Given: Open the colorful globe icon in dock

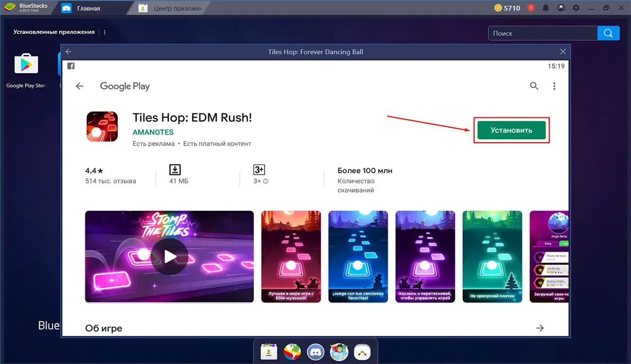Looking at the screenshot, I should coord(292,351).
